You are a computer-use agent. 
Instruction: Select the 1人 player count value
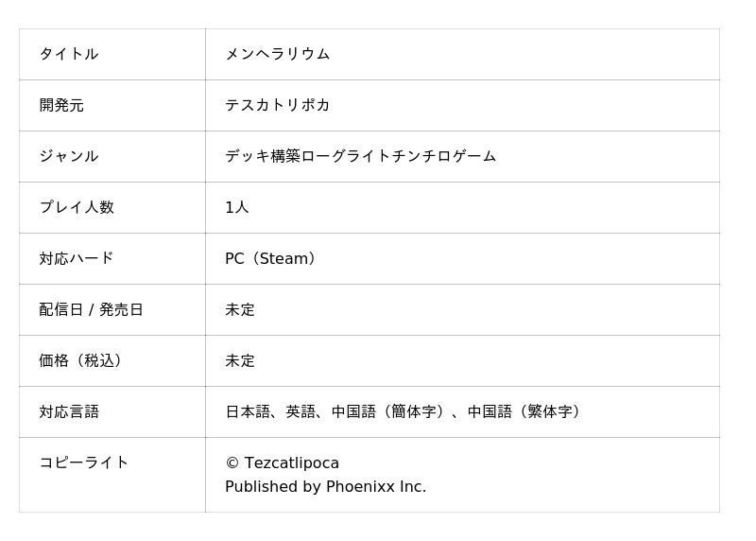237,207
